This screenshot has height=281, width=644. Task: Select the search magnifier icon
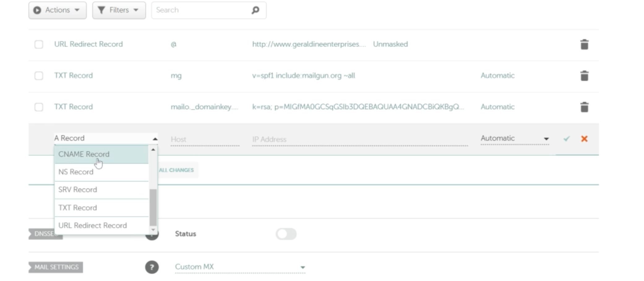pyautogui.click(x=255, y=10)
